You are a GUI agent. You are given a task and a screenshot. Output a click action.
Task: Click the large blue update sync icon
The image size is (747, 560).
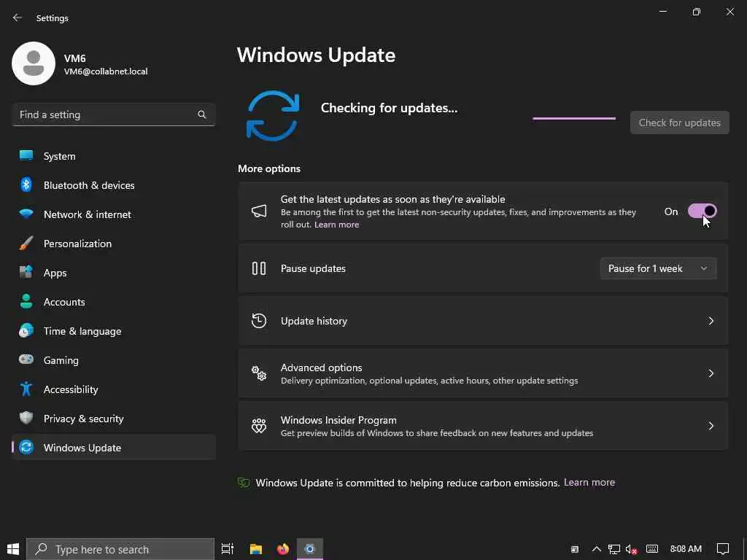point(273,116)
